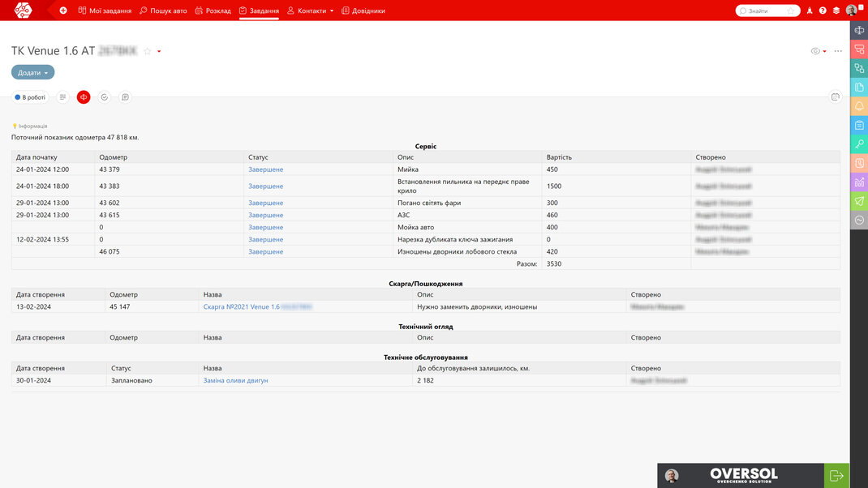Click the note icon right of the checkmark
This screenshot has height=488, width=868.
click(125, 97)
